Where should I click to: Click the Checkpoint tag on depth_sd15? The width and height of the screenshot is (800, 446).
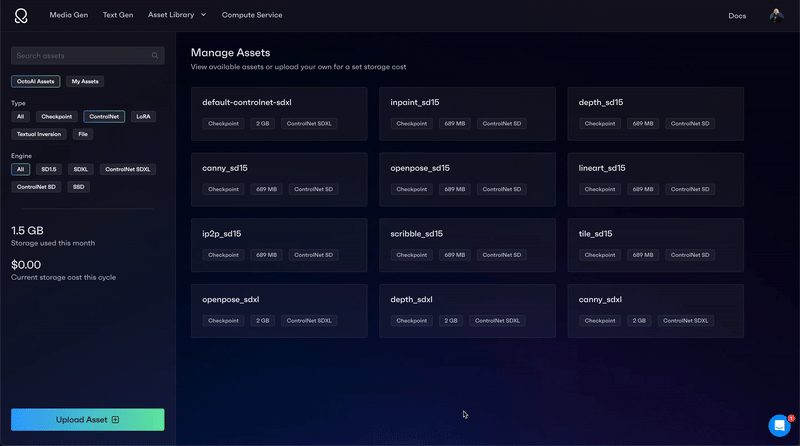tap(600, 123)
